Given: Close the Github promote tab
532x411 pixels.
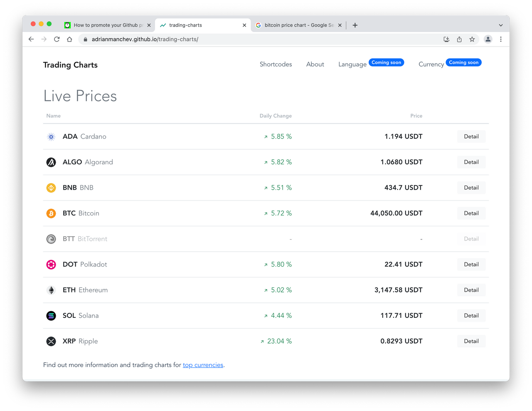Looking at the screenshot, I should click(149, 25).
